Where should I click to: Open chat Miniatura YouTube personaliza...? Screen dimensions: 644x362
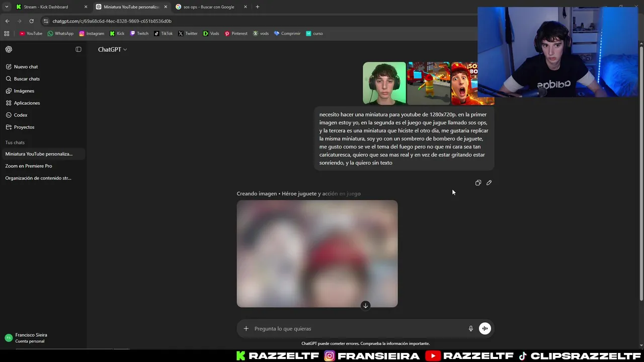point(42,154)
